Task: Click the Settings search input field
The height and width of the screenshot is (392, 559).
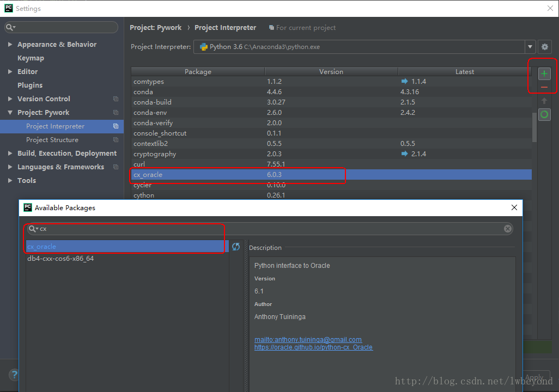Action: [62, 27]
